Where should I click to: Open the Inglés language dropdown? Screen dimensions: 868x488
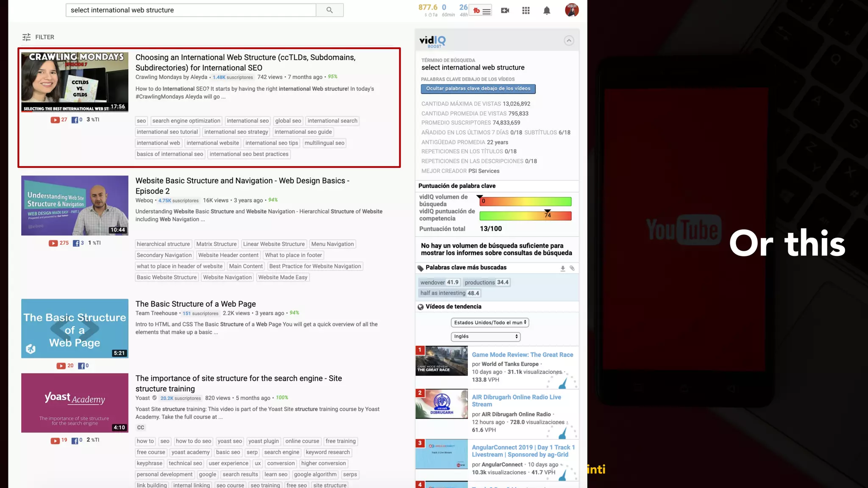[x=486, y=337]
